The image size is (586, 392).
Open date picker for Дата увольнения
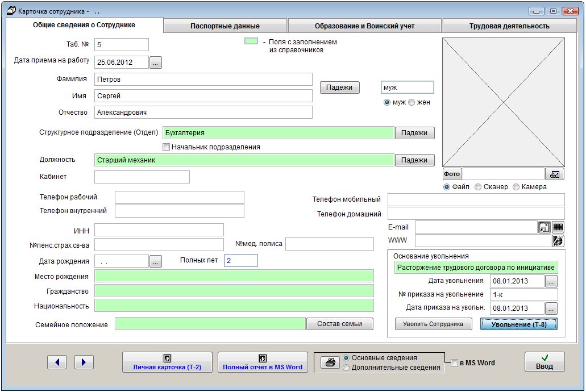tap(551, 281)
